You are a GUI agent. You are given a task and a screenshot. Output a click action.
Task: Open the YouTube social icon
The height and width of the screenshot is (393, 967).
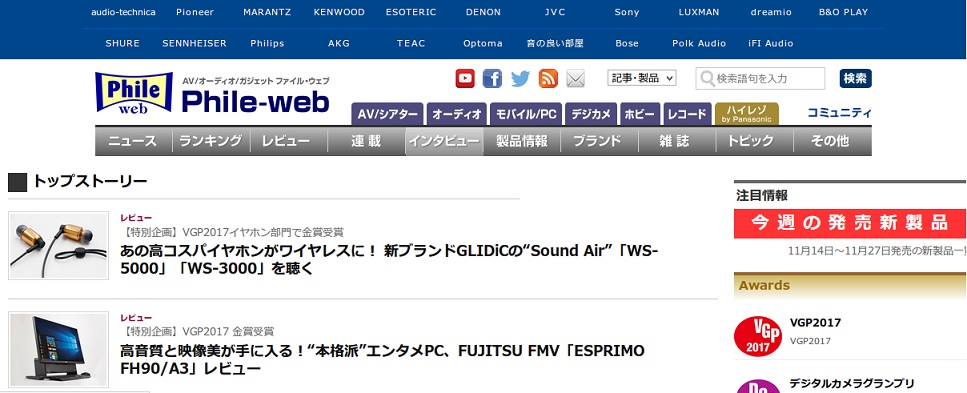pos(465,78)
